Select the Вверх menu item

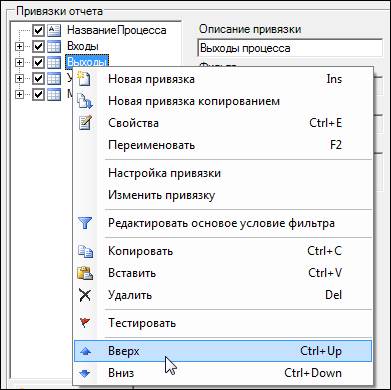click(x=223, y=351)
